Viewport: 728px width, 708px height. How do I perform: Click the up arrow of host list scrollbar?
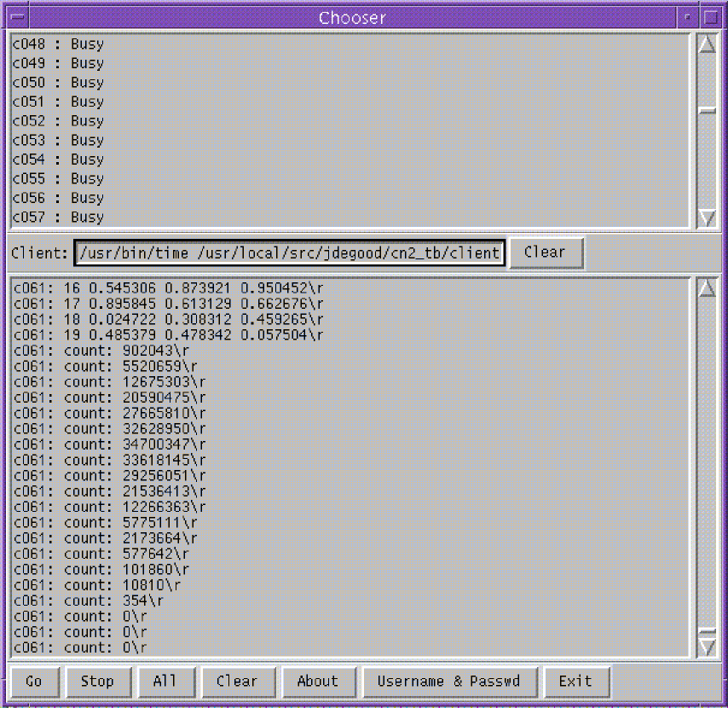706,44
